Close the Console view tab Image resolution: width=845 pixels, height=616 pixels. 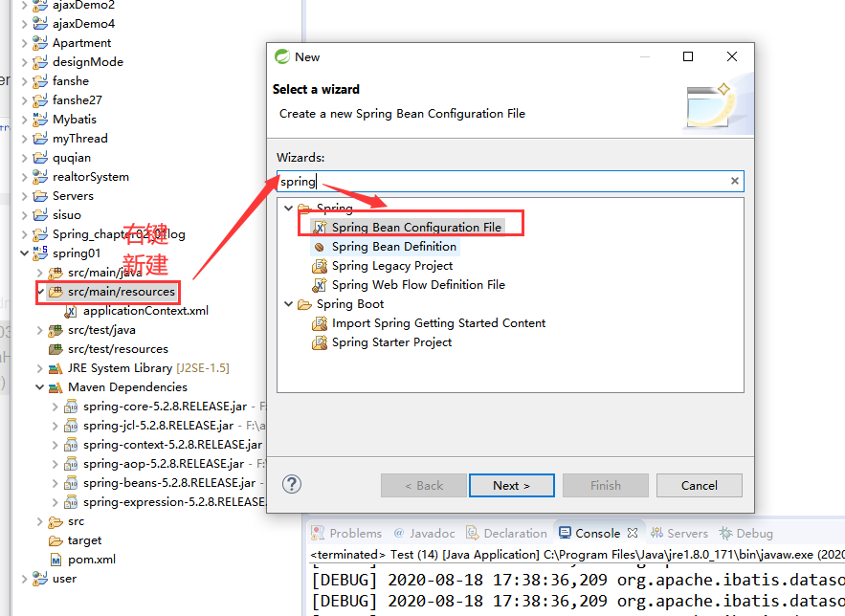coord(633,533)
